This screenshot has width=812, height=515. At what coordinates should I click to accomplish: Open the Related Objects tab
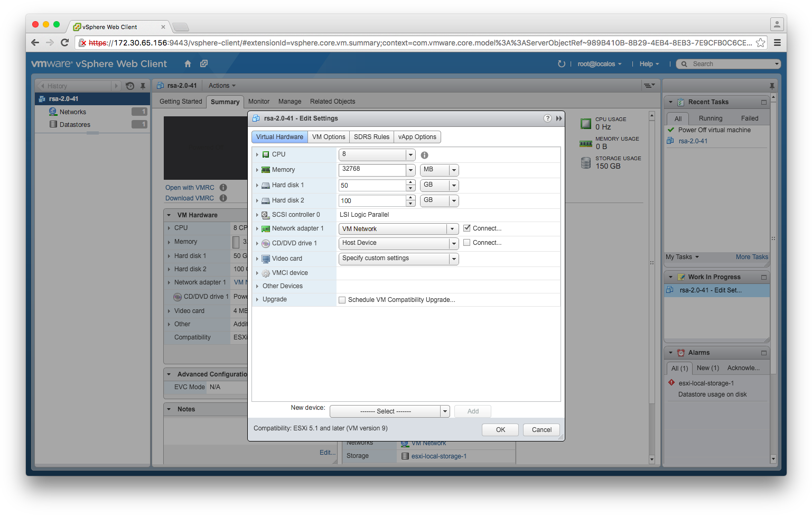tap(332, 102)
